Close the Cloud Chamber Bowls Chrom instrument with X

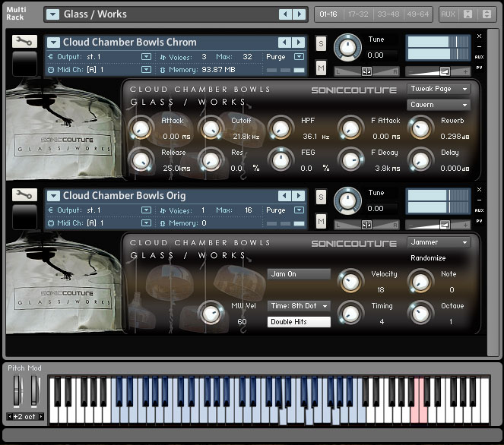[479, 36]
